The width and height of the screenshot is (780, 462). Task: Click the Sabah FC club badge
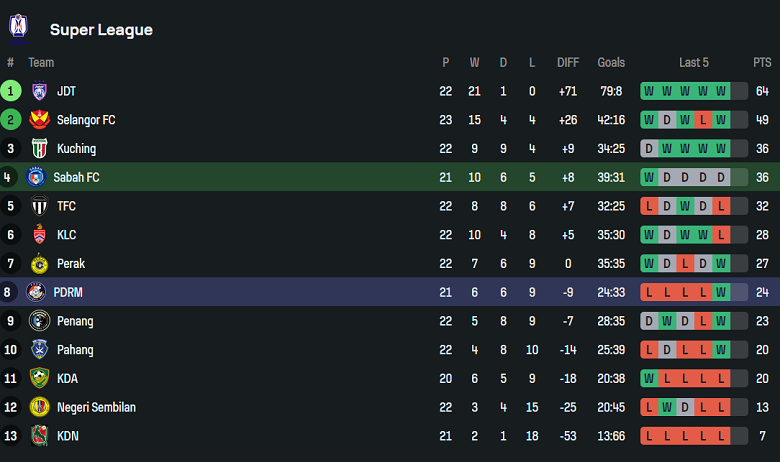coord(37,177)
